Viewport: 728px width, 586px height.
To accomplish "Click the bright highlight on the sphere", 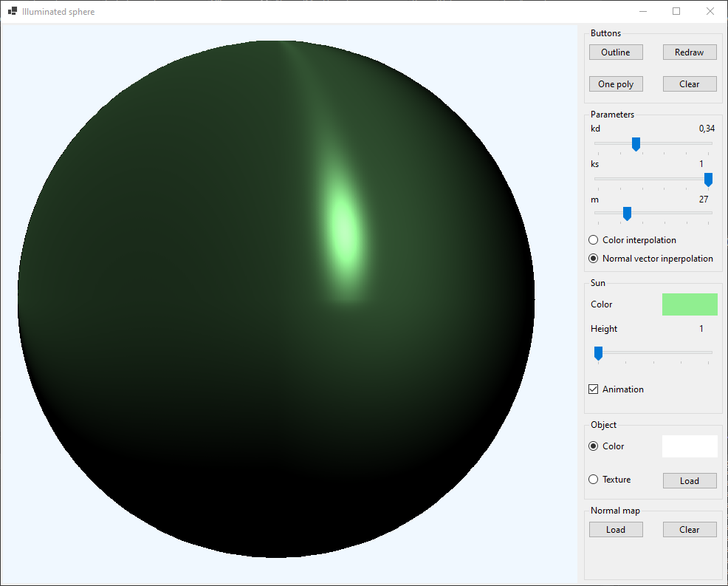I will pyautogui.click(x=343, y=225).
